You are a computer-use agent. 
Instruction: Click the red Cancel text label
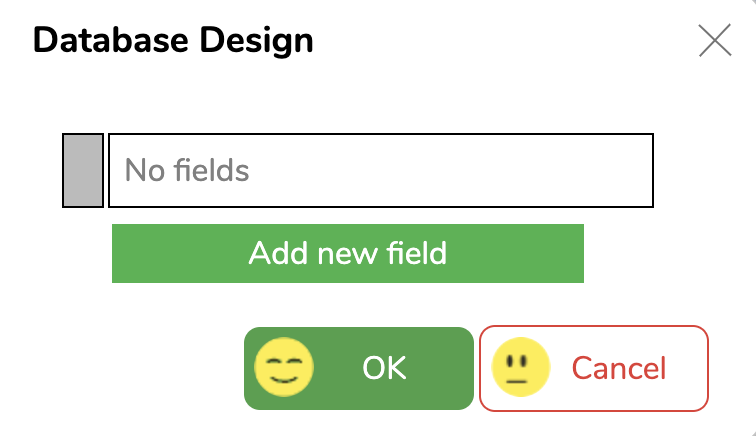[619, 368]
